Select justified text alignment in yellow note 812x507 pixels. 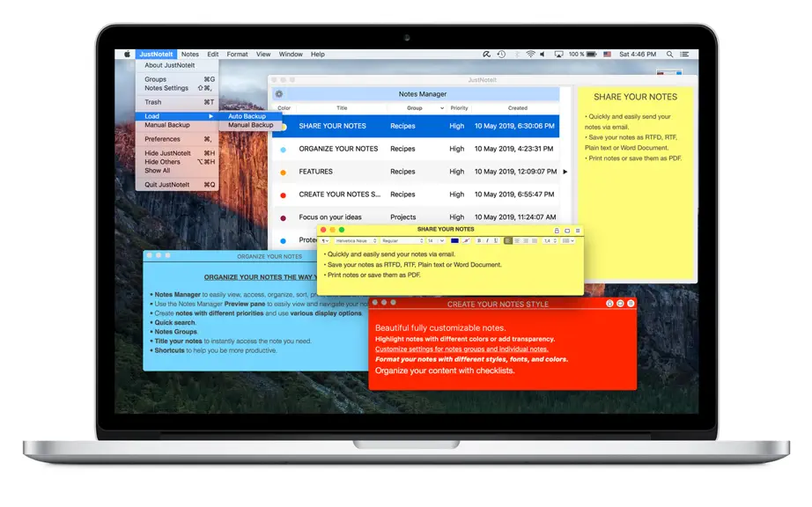click(534, 240)
